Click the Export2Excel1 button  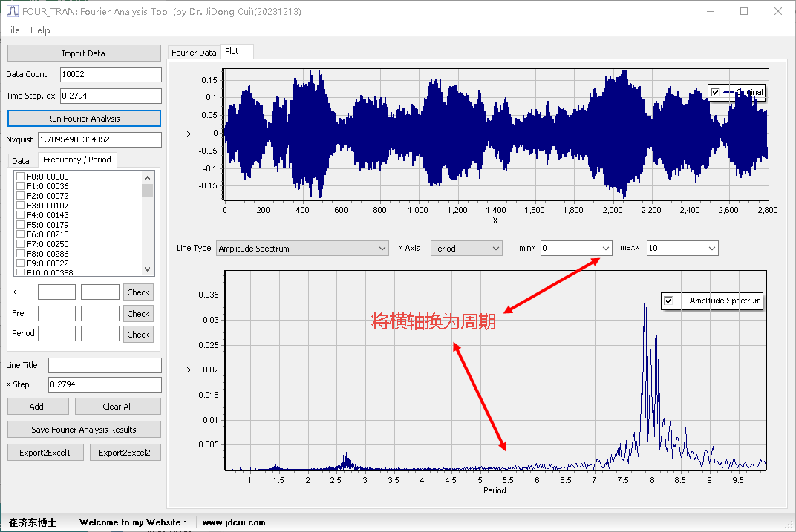tap(45, 453)
